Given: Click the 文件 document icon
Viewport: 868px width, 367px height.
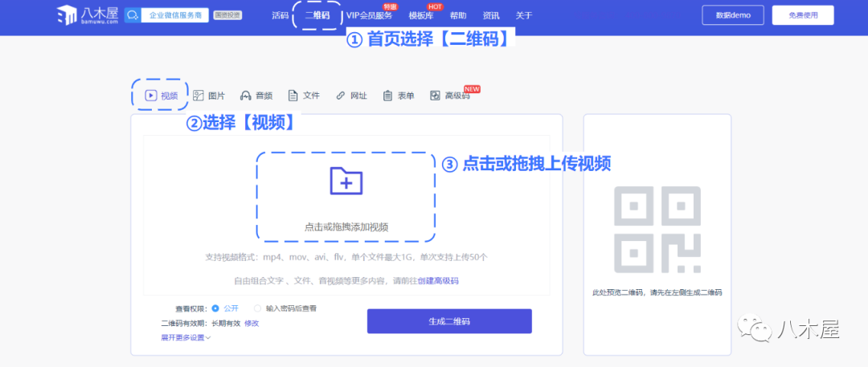Looking at the screenshot, I should point(293,96).
